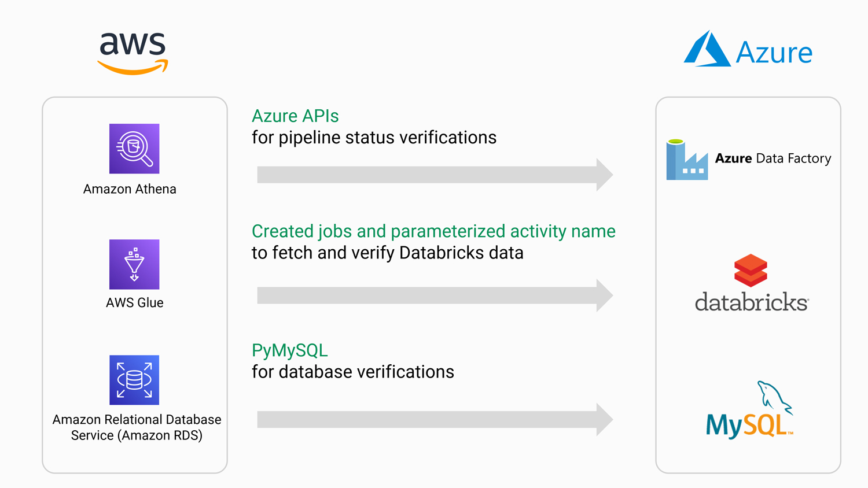This screenshot has height=488, width=868.
Task: Select the Databricks logo
Action: tap(751, 283)
